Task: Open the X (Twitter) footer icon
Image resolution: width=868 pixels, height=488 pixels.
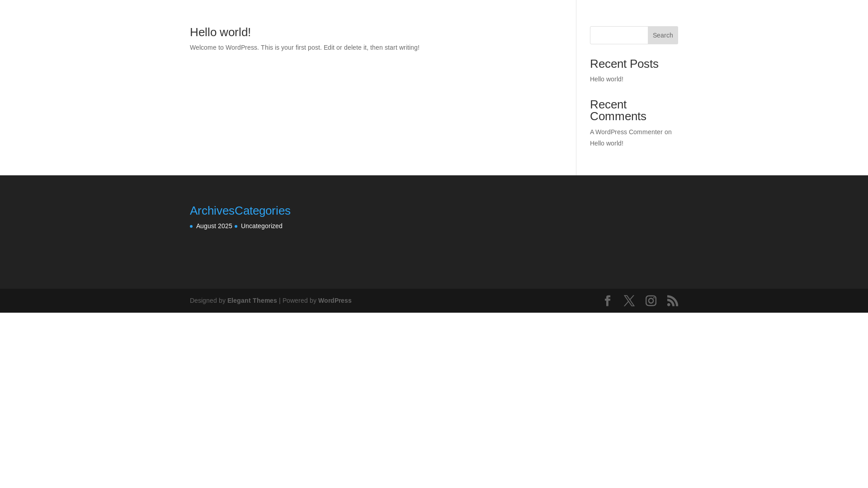Action: pyautogui.click(x=629, y=301)
